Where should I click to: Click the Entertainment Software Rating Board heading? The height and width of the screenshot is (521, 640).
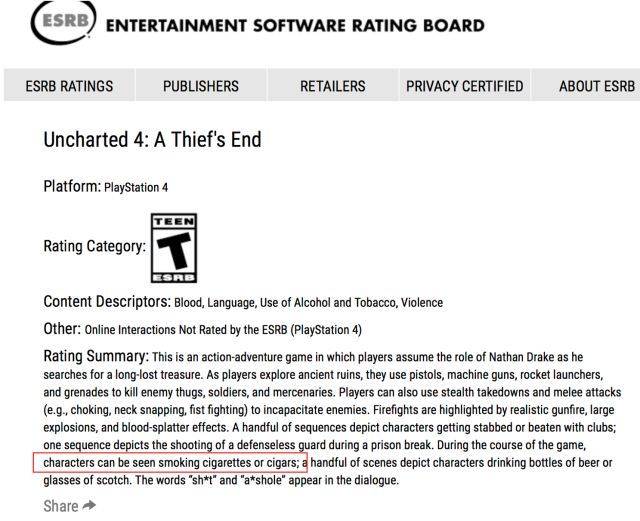(x=295, y=26)
